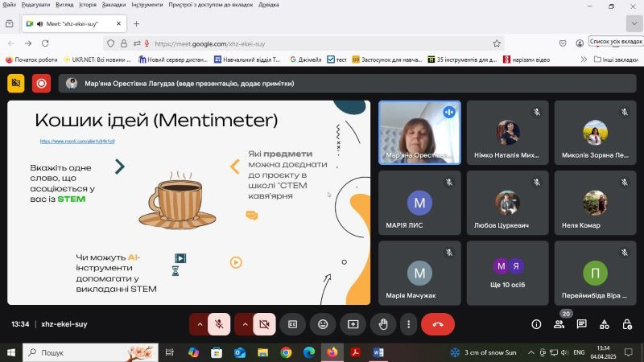Go back to previous page
The image size is (644, 362).
pyautogui.click(x=11, y=43)
